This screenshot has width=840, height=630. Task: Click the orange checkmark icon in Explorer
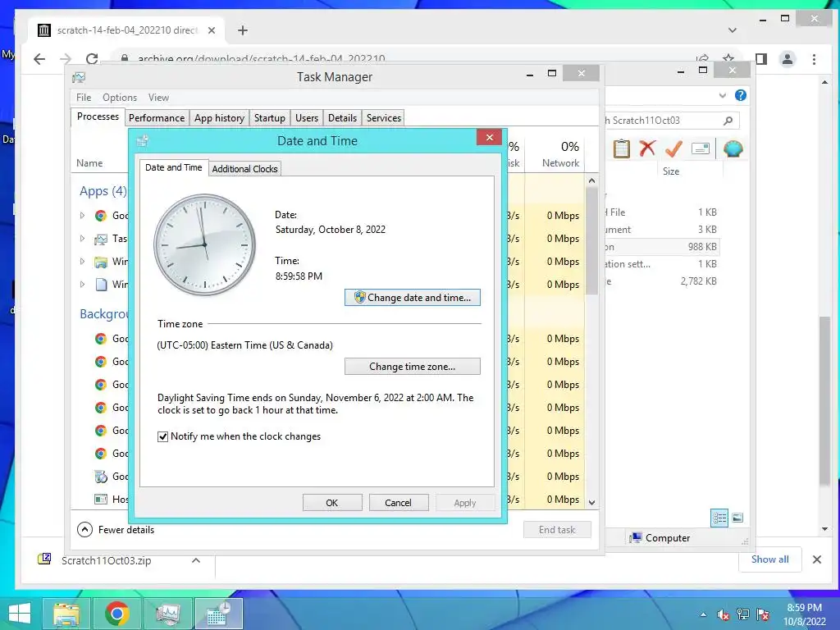tap(673, 148)
